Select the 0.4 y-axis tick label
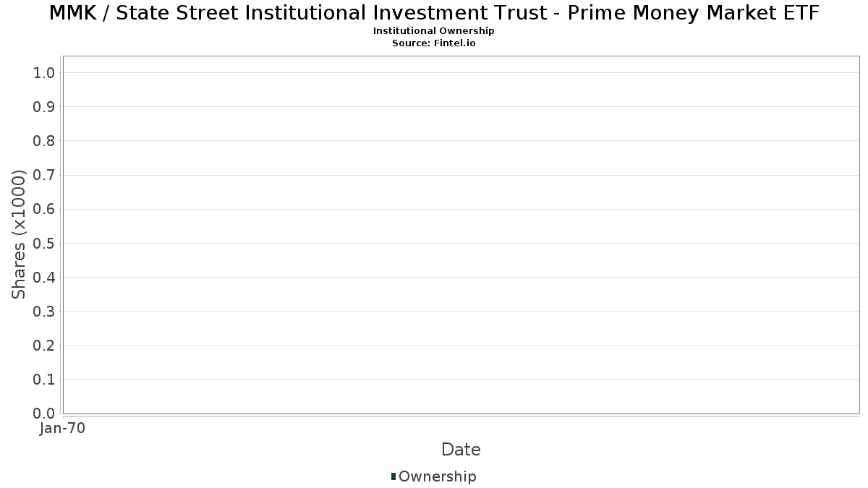This screenshot has width=868, height=488. coord(44,278)
